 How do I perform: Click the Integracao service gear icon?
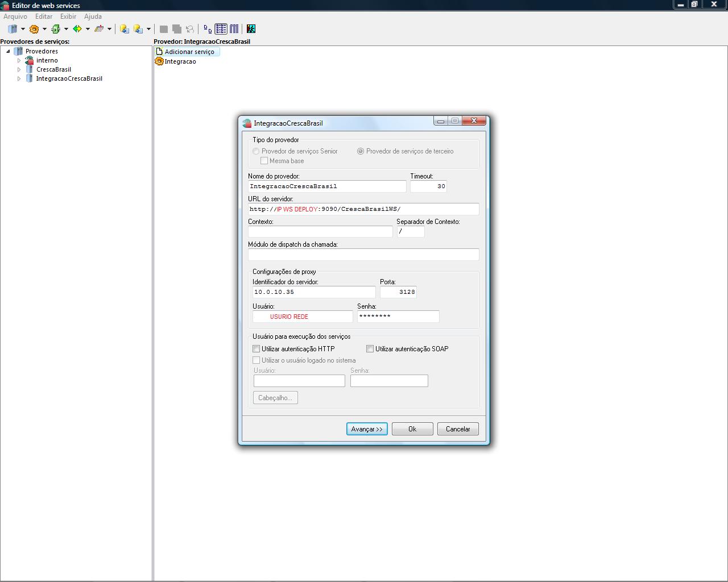tap(159, 61)
